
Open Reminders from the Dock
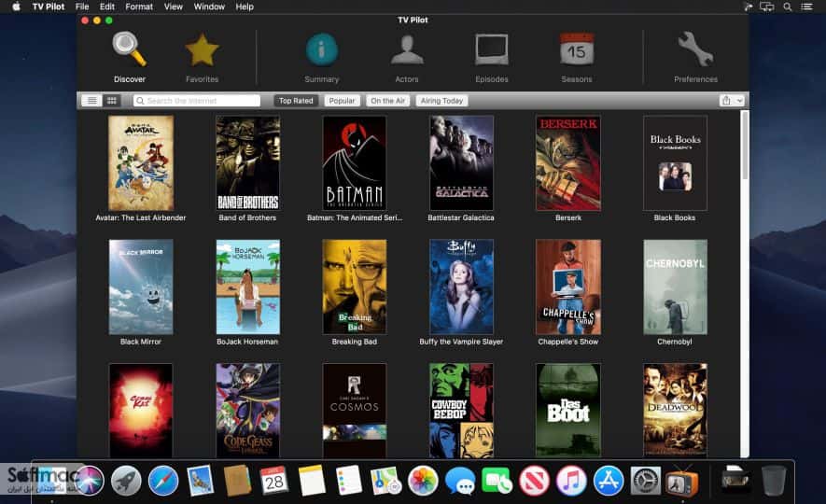348,481
